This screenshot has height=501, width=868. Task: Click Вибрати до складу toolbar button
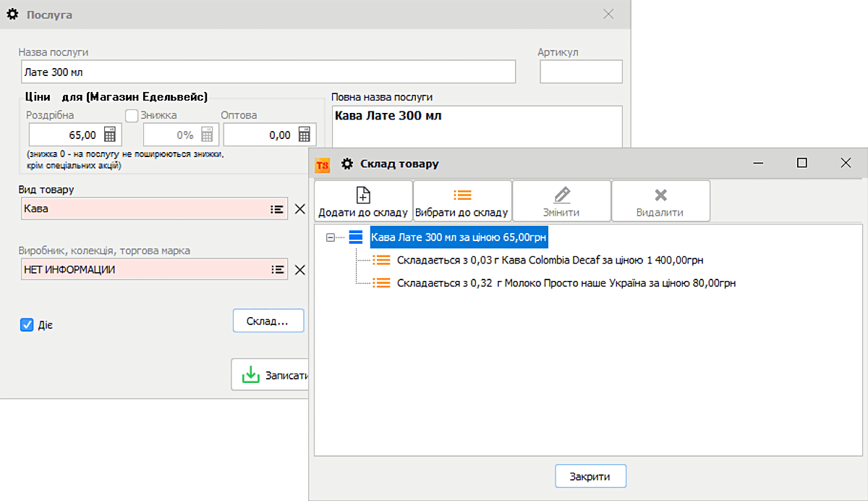click(x=462, y=201)
